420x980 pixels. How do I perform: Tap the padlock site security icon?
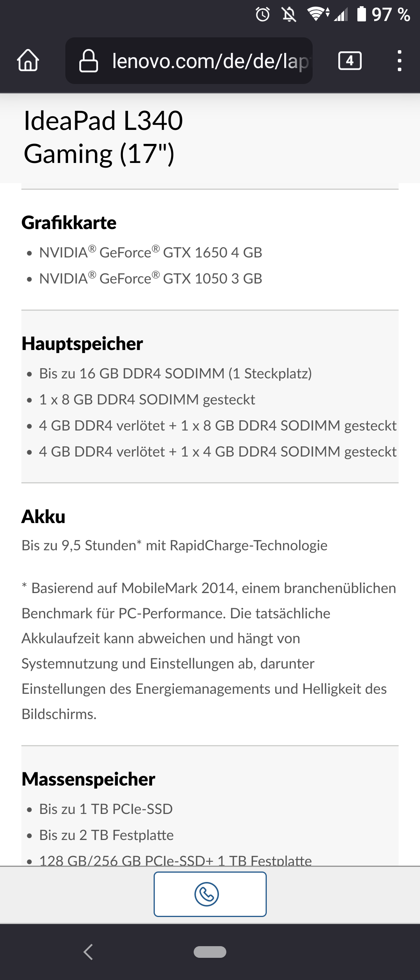88,61
